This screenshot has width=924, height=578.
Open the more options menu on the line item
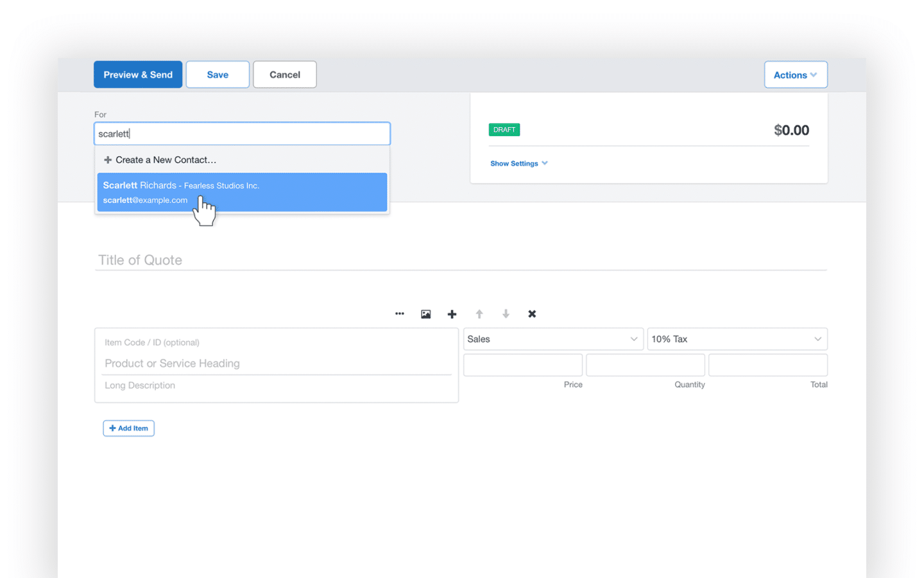coord(400,313)
